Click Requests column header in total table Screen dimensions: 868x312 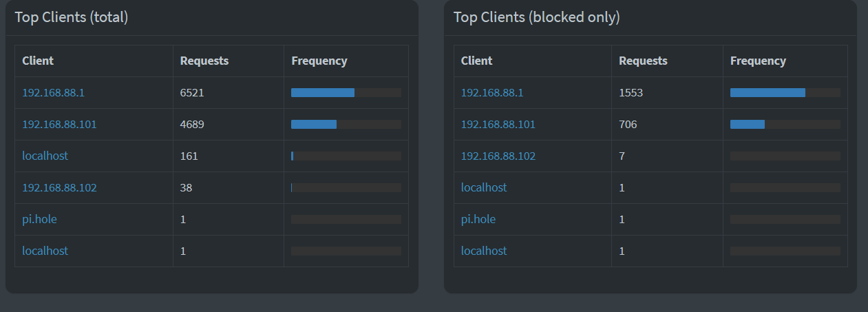(x=204, y=61)
